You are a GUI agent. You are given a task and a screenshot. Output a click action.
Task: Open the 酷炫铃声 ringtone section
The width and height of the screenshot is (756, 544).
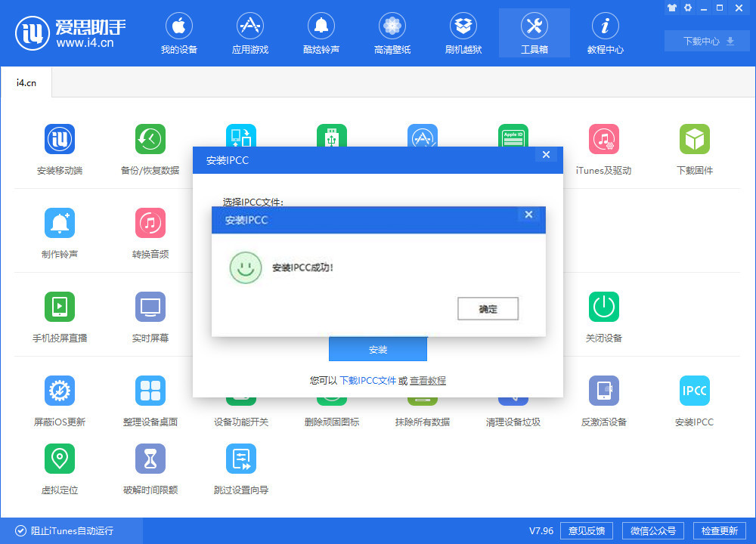(x=321, y=33)
